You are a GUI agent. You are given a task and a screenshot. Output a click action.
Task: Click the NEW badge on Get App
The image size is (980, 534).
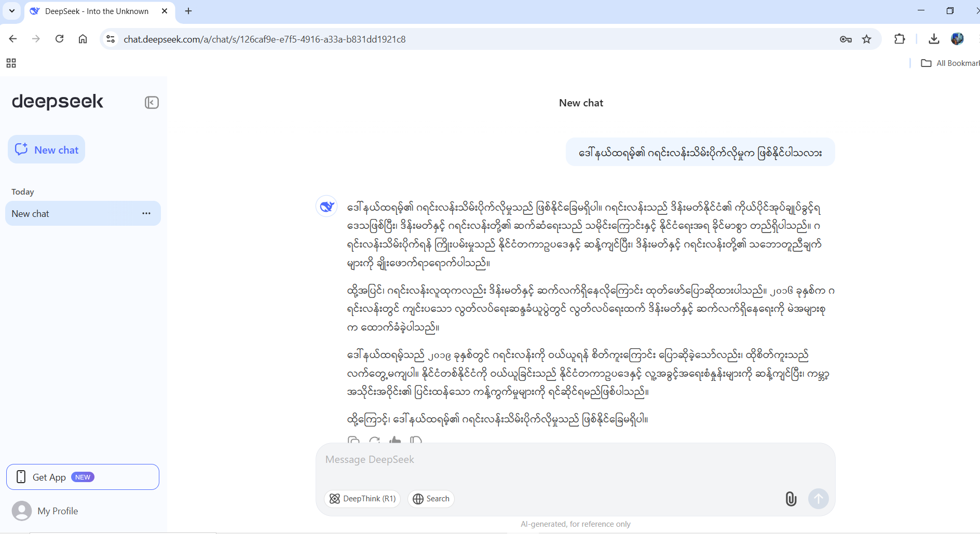(x=83, y=477)
